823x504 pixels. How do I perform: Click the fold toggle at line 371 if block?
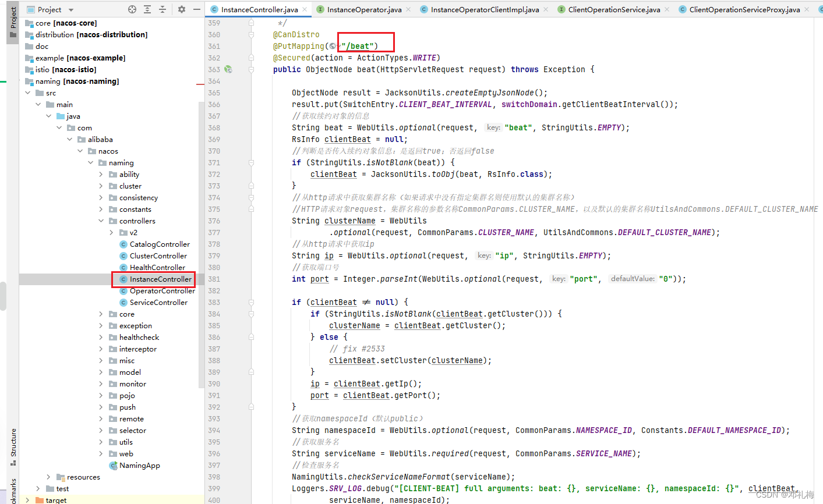coord(251,162)
